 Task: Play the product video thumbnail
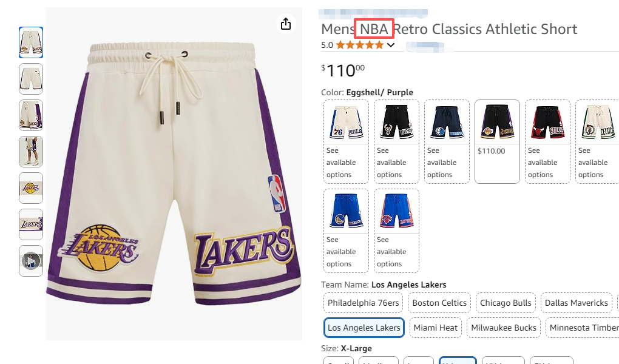[x=31, y=261]
